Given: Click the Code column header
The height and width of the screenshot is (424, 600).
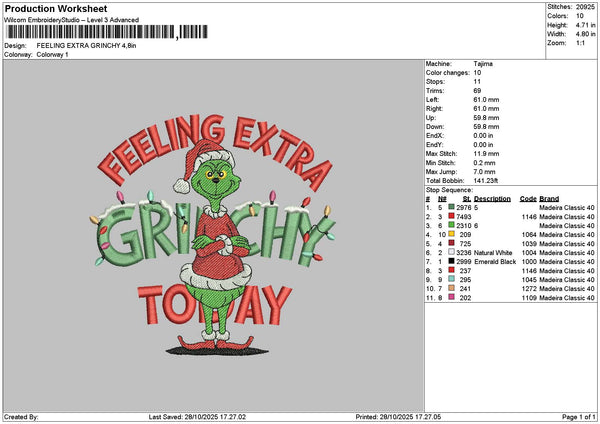Looking at the screenshot, I should tap(528, 199).
